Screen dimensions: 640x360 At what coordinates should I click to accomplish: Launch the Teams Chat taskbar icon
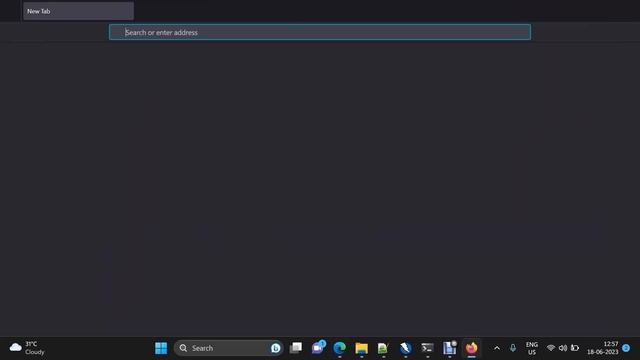pos(318,347)
